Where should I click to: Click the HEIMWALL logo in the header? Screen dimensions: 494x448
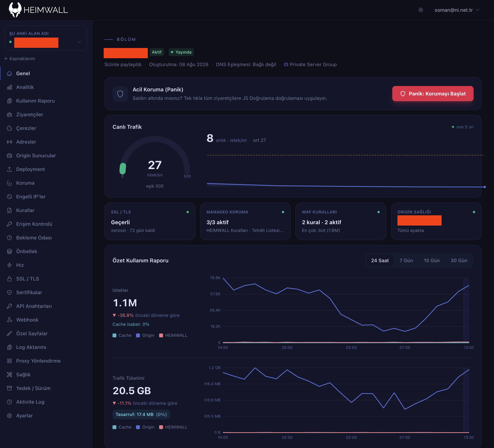38,10
